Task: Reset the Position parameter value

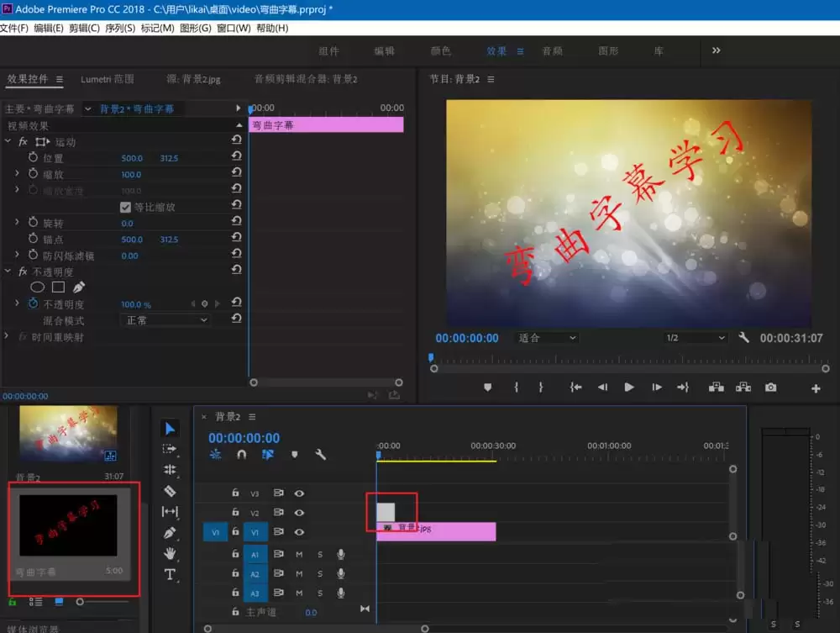Action: tap(236, 158)
